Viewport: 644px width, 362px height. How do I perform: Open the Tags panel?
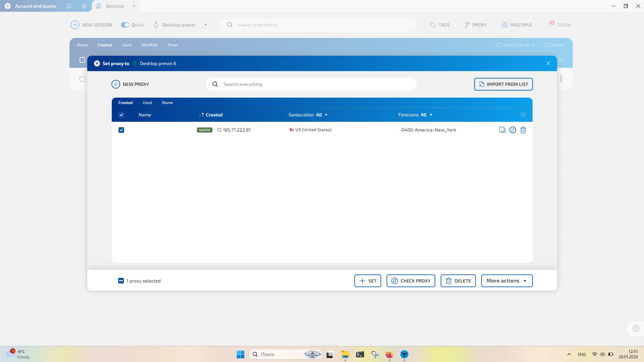440,25
